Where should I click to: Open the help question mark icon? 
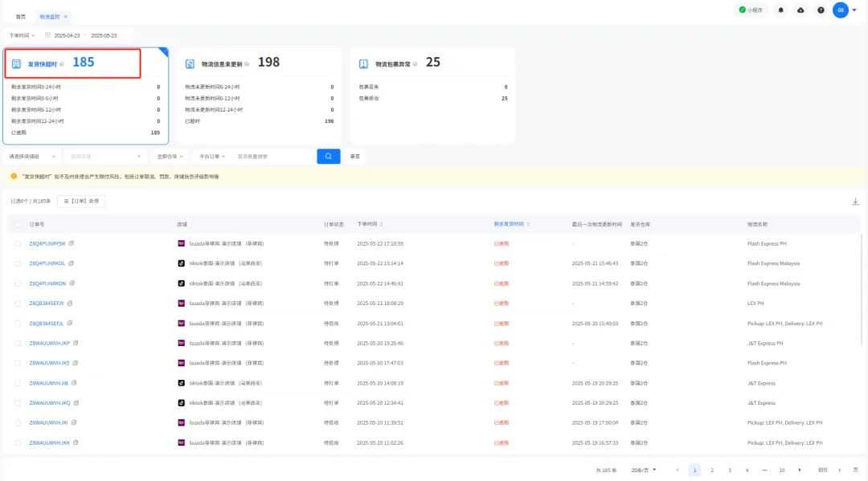[x=821, y=10]
